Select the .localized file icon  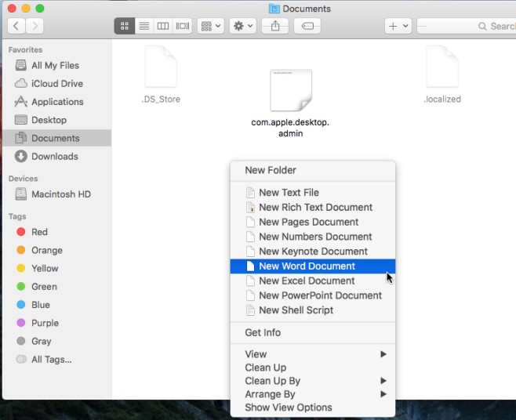pos(442,67)
